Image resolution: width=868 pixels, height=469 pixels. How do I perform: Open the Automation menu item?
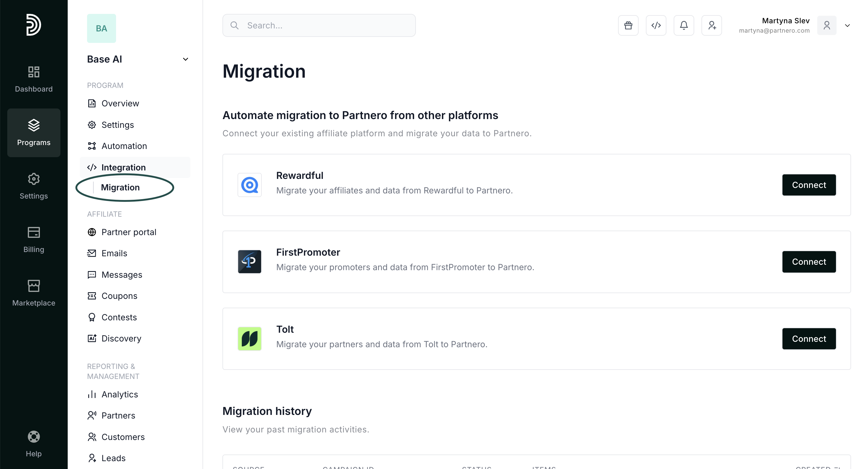tap(124, 146)
